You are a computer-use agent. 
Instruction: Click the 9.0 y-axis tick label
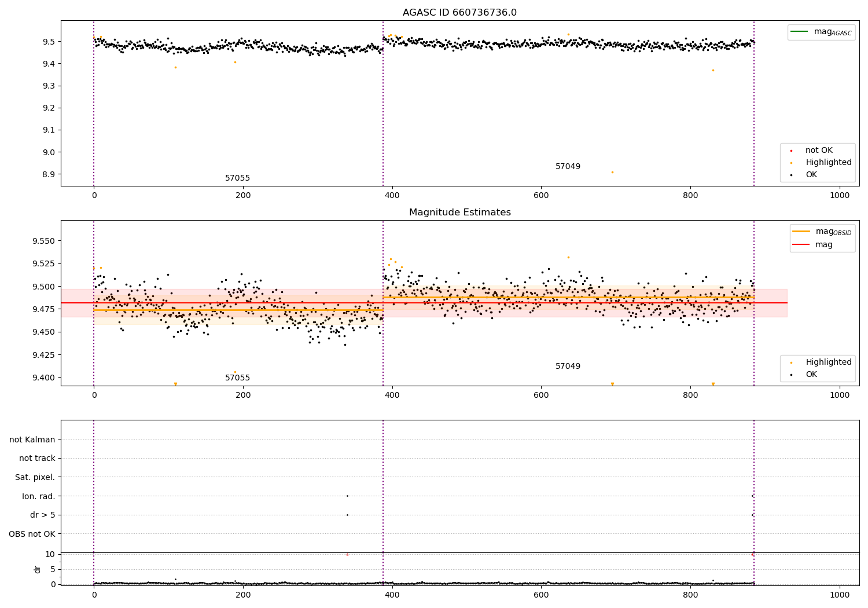pos(49,152)
